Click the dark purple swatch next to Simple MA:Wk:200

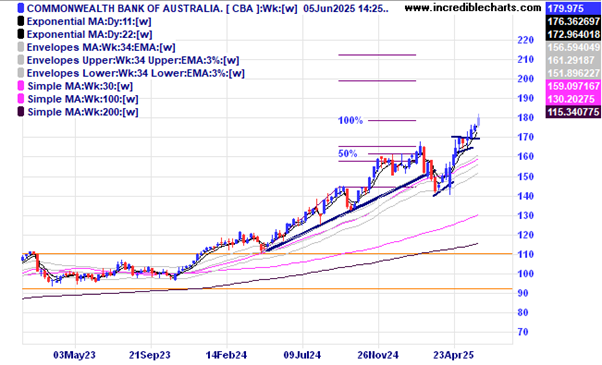click(x=21, y=112)
